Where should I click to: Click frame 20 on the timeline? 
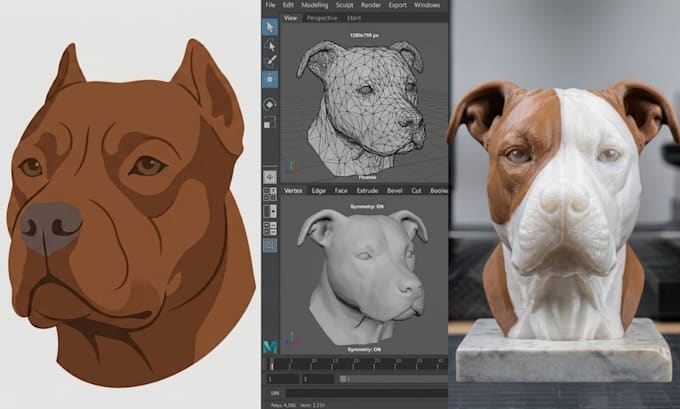pyautogui.click(x=356, y=361)
